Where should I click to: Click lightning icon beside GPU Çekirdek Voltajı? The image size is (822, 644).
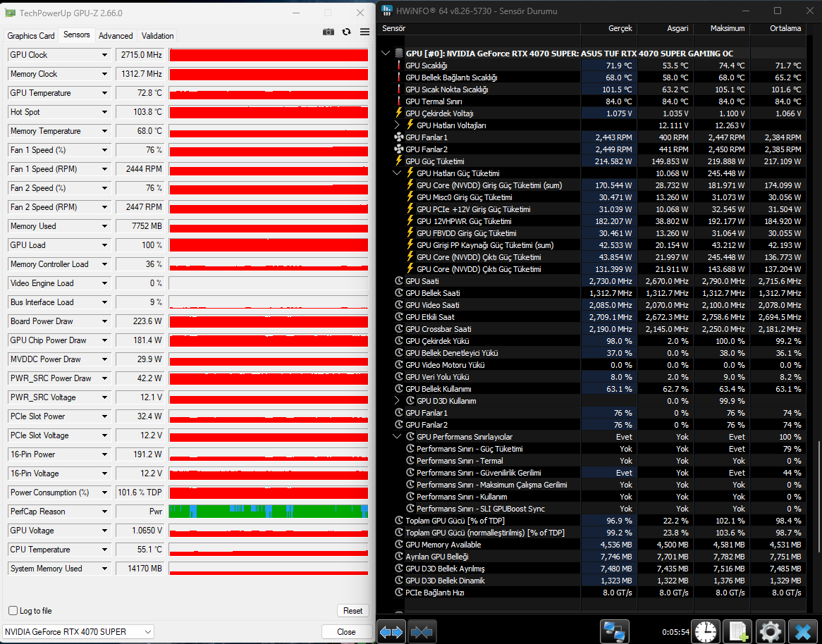[x=399, y=113]
